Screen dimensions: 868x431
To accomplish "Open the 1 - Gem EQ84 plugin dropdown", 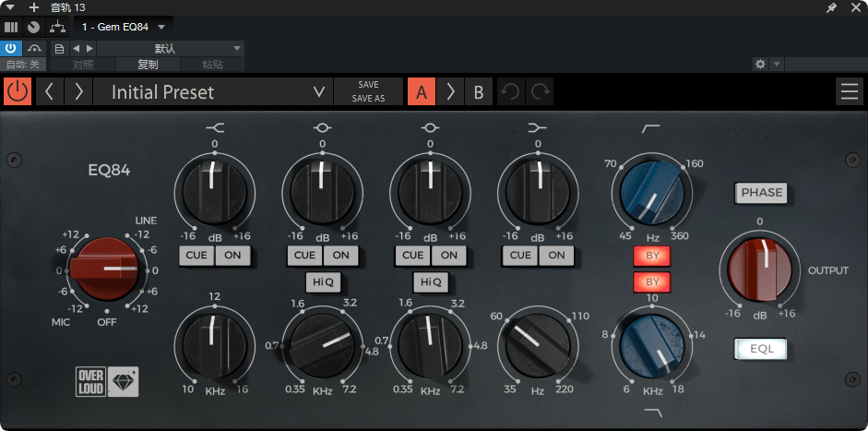I will click(x=124, y=27).
